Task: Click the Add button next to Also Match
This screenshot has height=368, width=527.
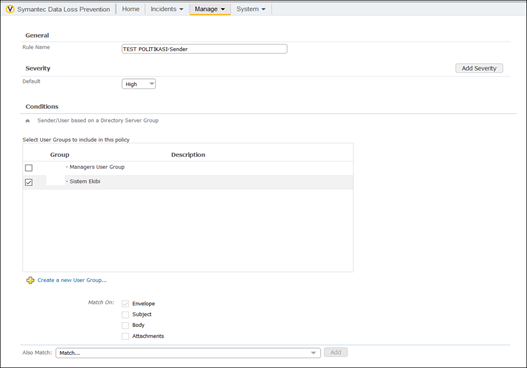Action: [x=336, y=352]
